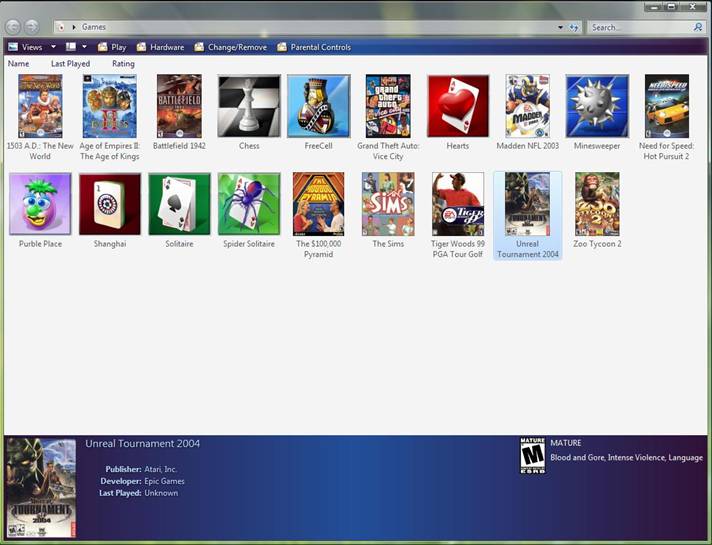Maximize the Games window

[672, 7]
